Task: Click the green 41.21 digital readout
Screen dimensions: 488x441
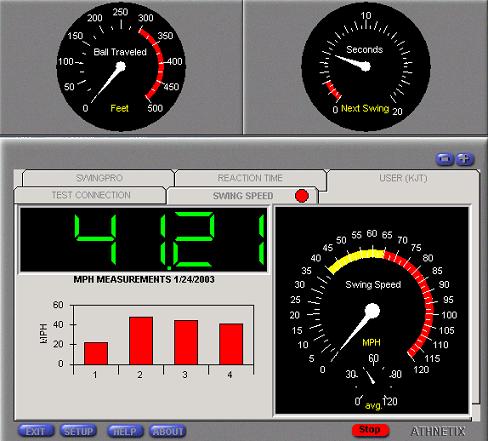Action: pos(143,240)
